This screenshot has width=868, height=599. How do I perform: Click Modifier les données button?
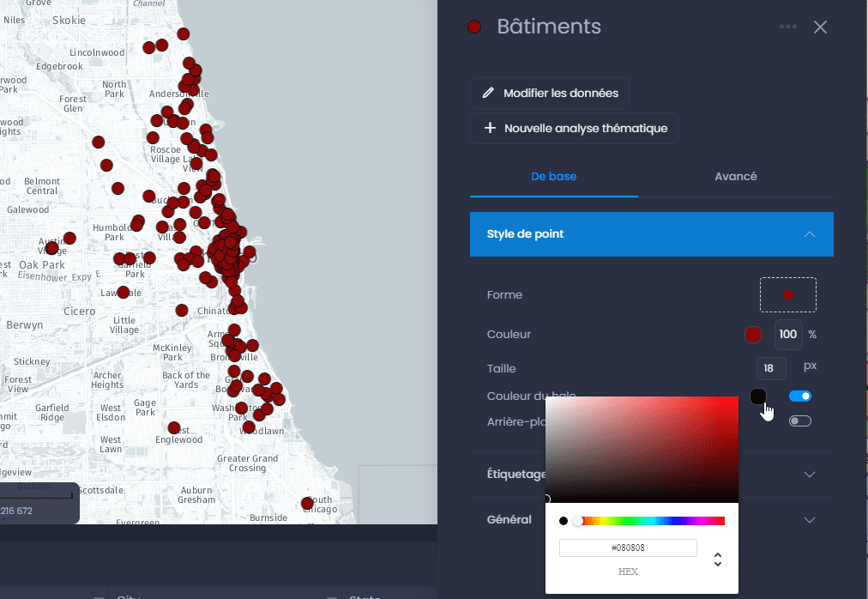point(549,93)
